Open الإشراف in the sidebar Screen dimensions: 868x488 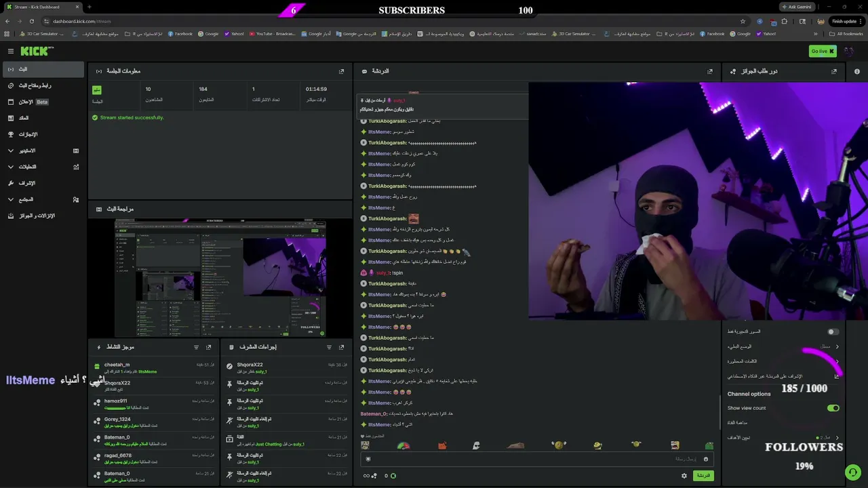42,183
